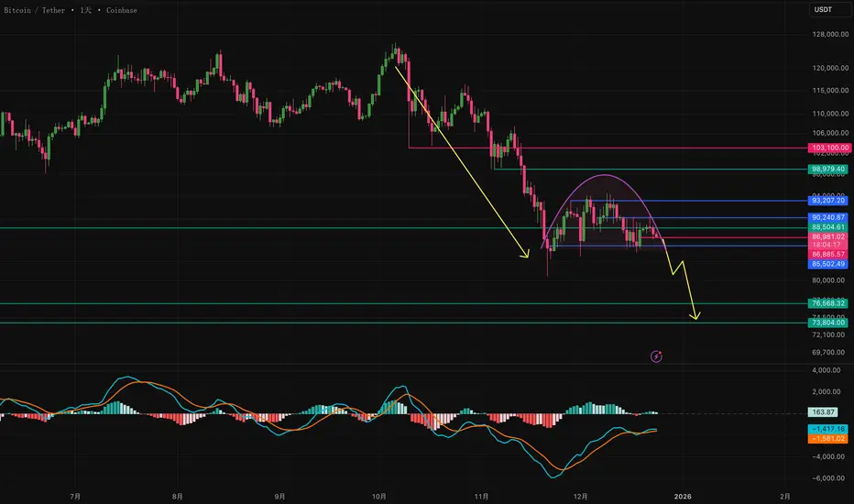Click the -1,581.02 orange signal value

coord(827,439)
